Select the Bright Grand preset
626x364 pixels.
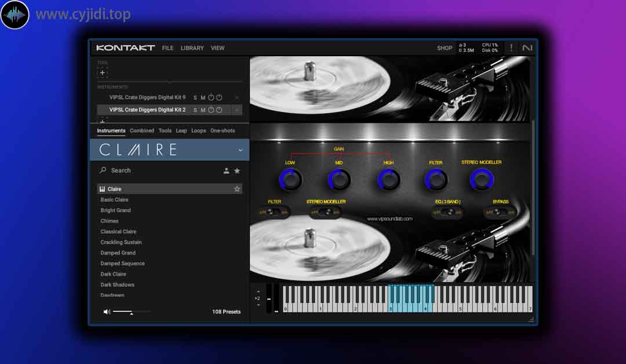(115, 210)
